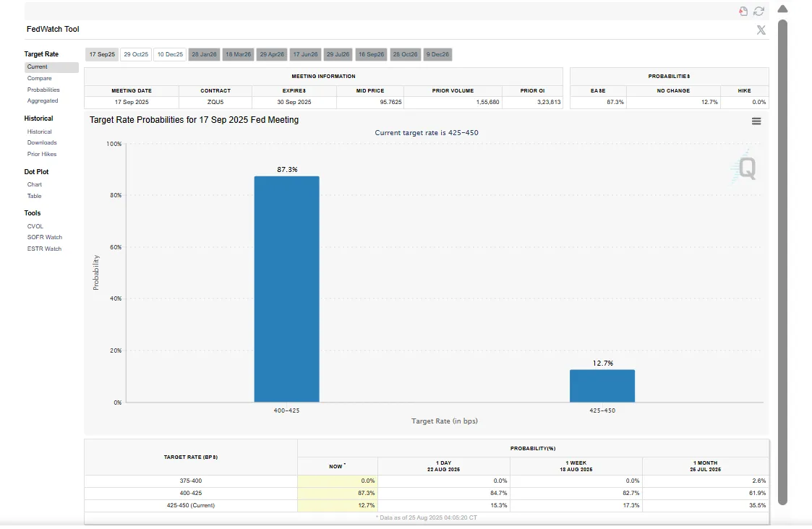Click the red PDF export icon
Image resolution: width=812 pixels, height=529 pixels.
(x=743, y=11)
